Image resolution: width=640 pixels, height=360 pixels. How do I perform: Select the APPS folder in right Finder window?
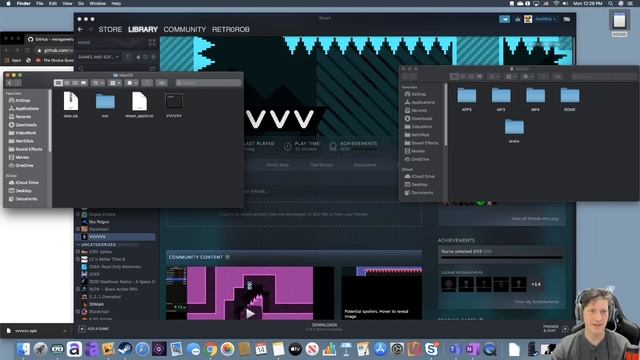[467, 99]
